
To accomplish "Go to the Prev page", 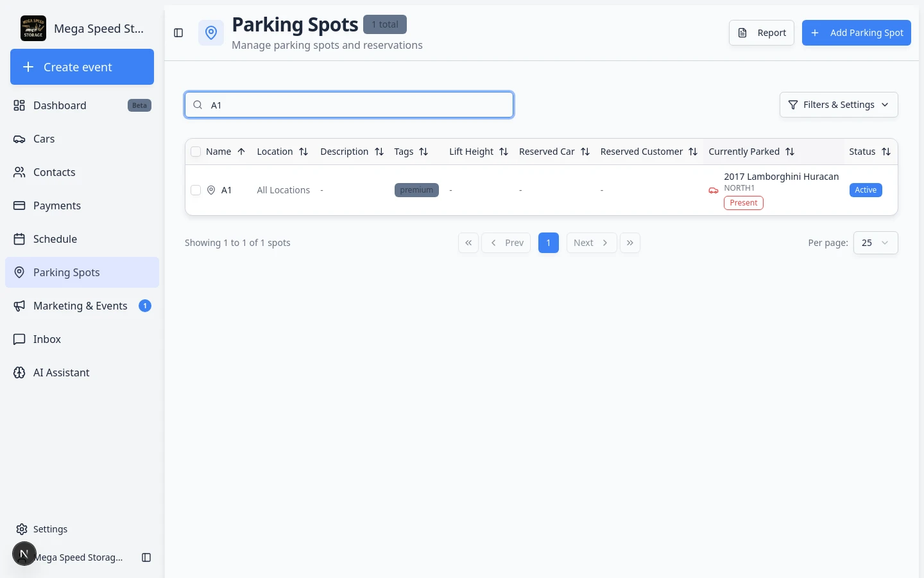I will tap(506, 243).
